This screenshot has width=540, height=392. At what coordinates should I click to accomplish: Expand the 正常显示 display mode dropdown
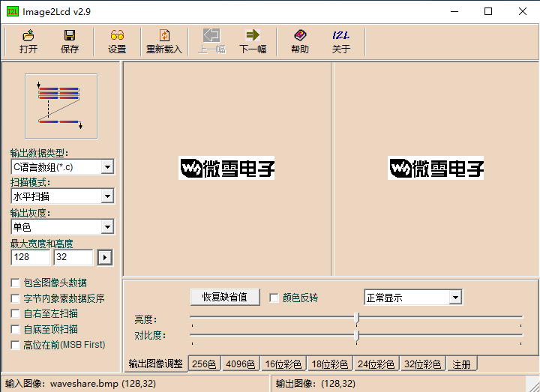(456, 298)
